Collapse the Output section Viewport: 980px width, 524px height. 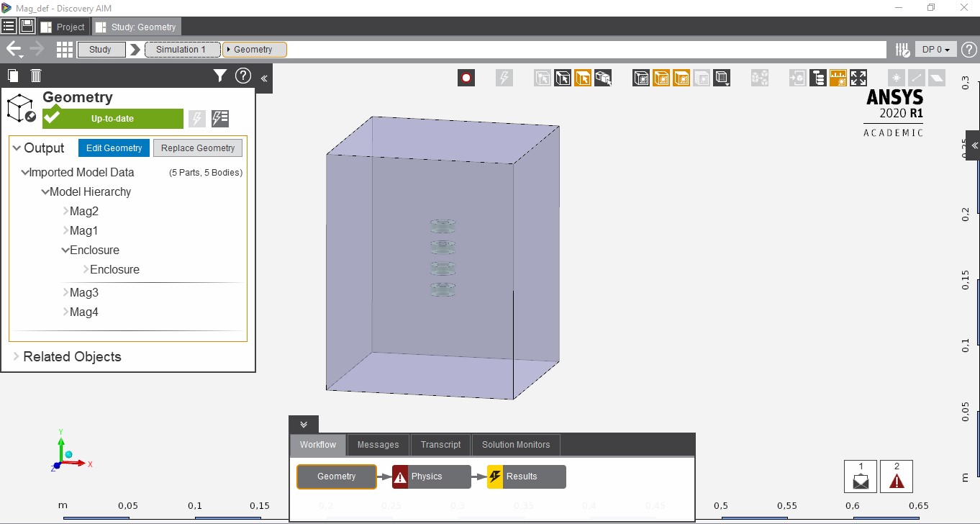click(x=17, y=148)
